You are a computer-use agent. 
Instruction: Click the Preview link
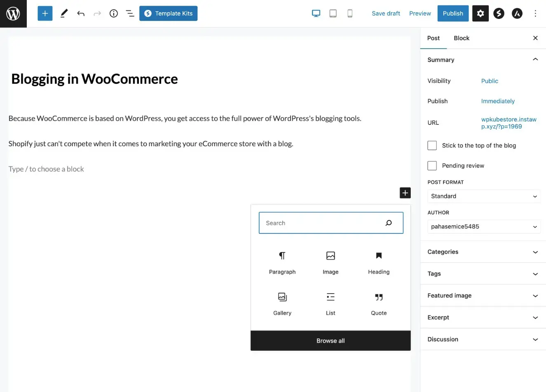click(x=420, y=14)
